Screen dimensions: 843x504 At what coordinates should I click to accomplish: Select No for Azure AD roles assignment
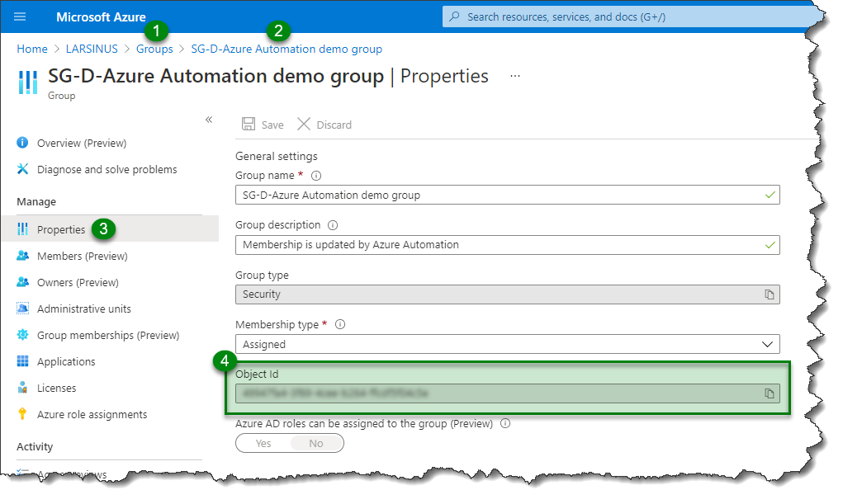click(x=316, y=443)
